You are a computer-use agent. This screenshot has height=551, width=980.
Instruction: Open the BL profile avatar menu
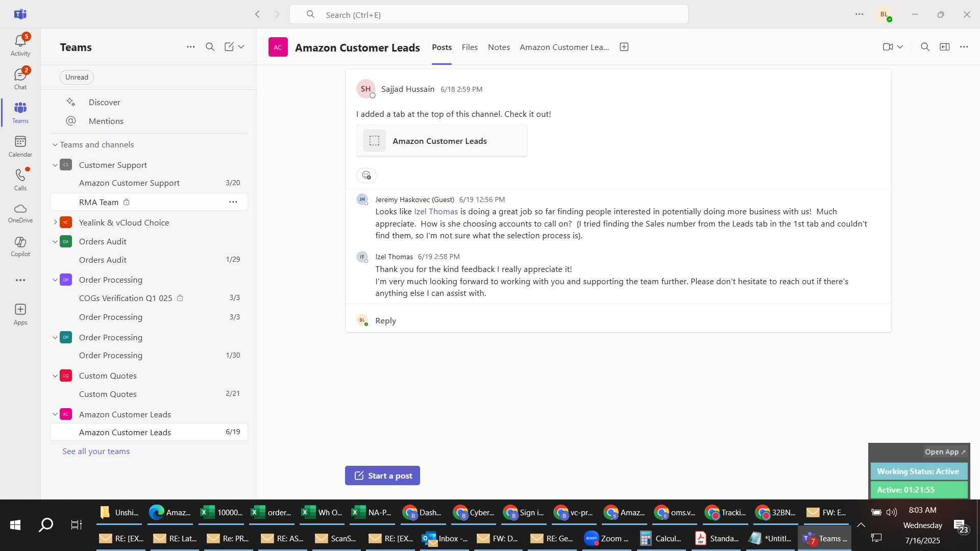pos(885,14)
